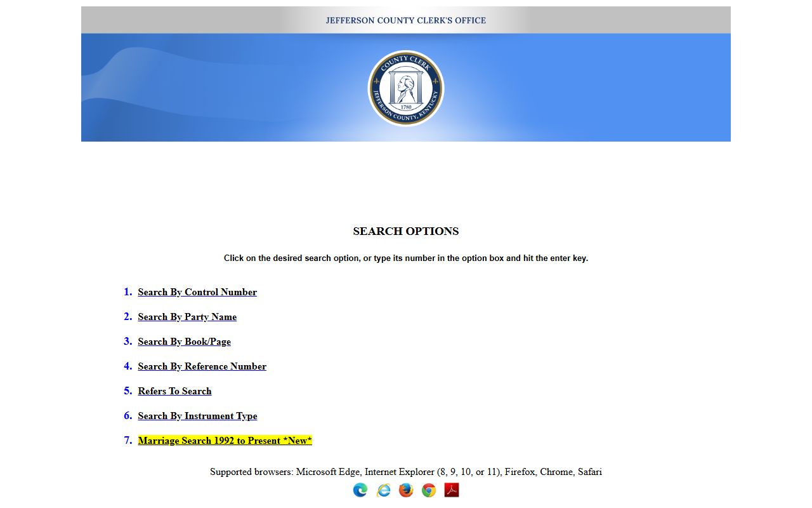Click the Adobe Acrobat PDF icon
Screen dimensions: 812x508
pos(452,490)
